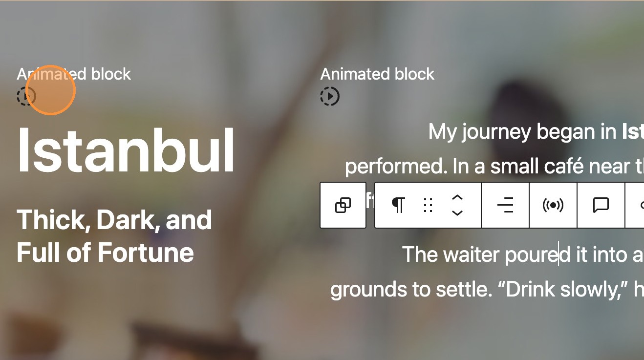
Task: Click the block drag handle dots
Action: tap(428, 206)
